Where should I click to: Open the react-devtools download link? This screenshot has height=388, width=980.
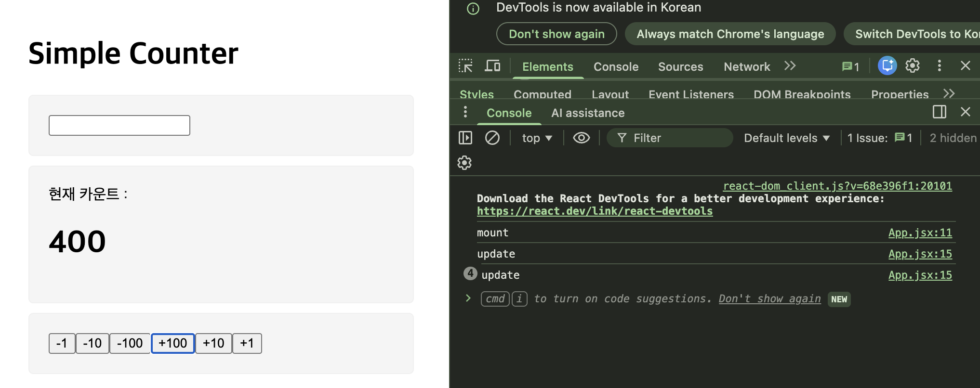point(595,211)
